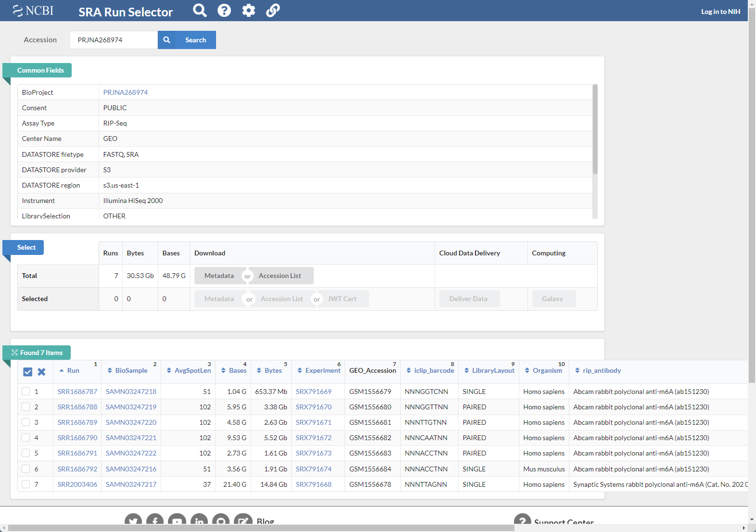Click the blue Search button
This screenshot has width=756, height=532.
(x=187, y=40)
